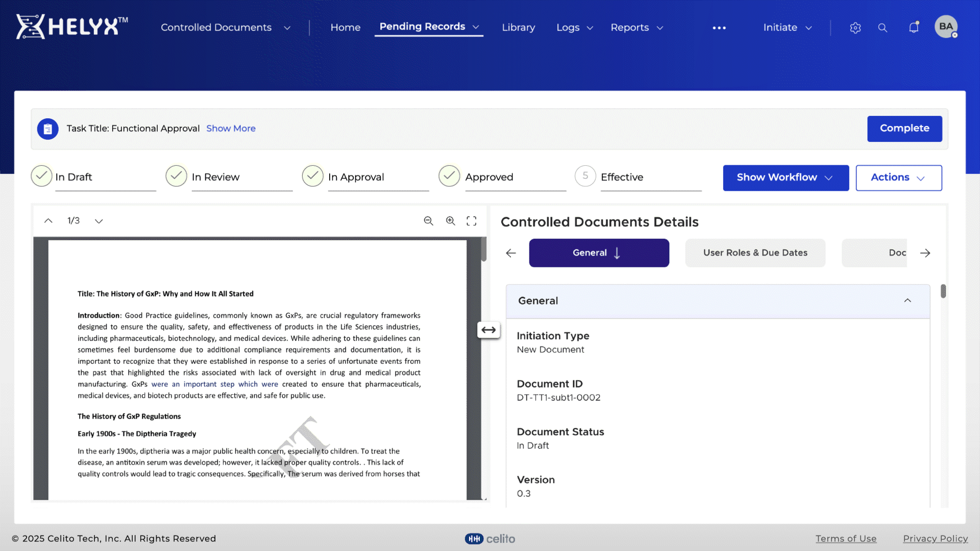Open the notifications bell

click(x=914, y=28)
